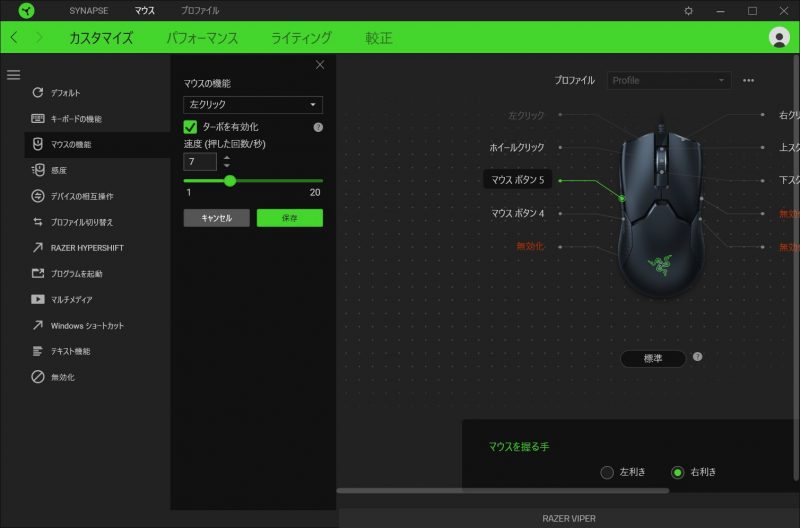Click the キャンセル button

(216, 218)
